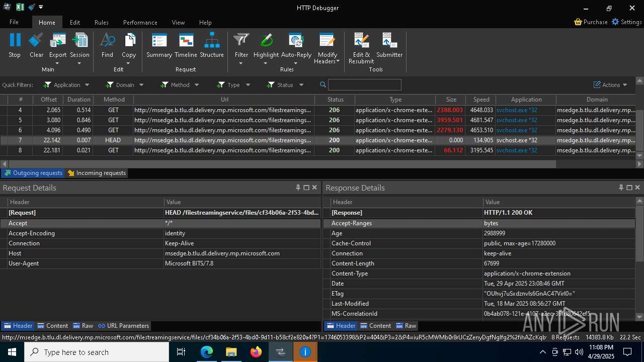Select the Content-Length response header row

point(479,263)
